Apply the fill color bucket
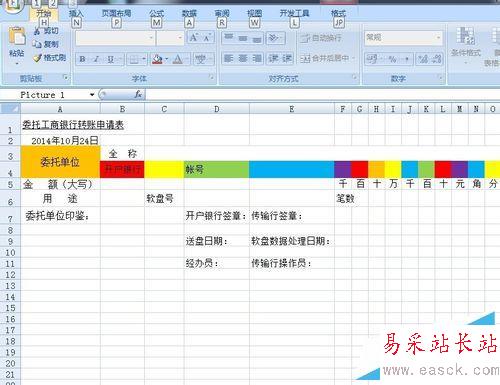500x385 pixels. 157,59
